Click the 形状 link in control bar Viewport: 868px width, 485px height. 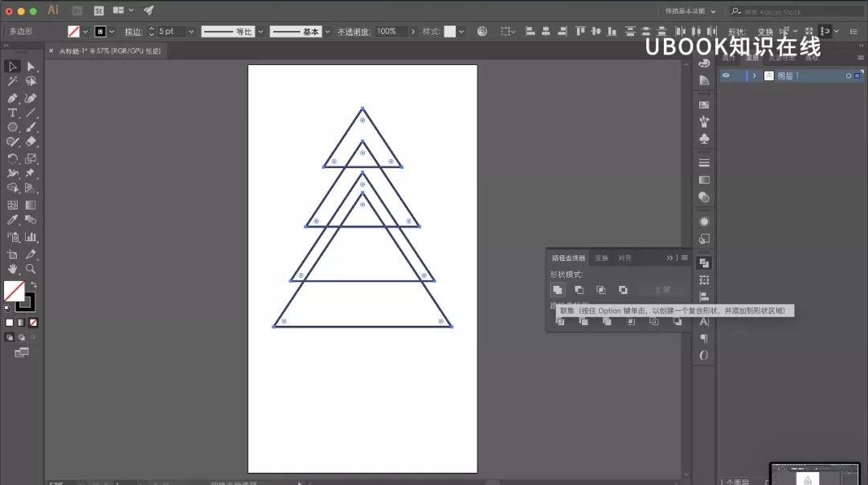[x=737, y=31]
